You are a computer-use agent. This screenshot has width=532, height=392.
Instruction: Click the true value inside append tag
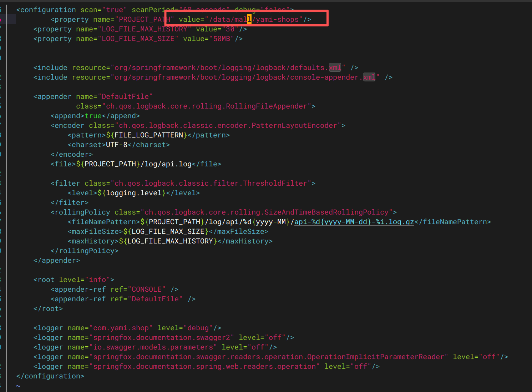pyautogui.click(x=93, y=116)
